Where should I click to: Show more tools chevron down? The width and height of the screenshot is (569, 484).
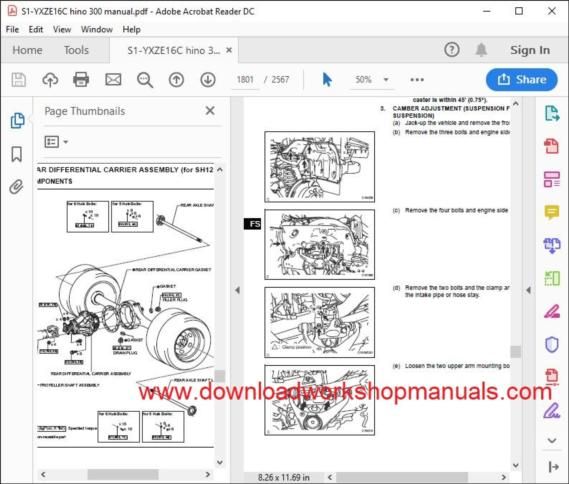click(x=552, y=440)
